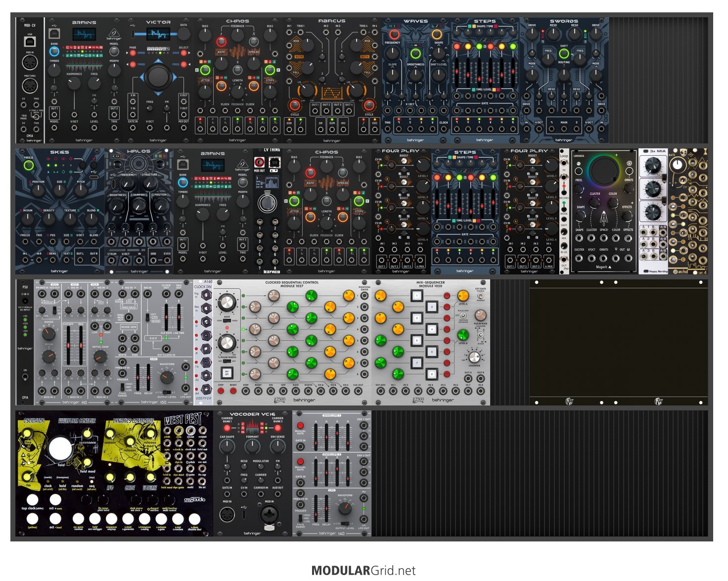Click the CLK OUT jack on Module 1027
Screen dimensions: 728x581
(x=358, y=391)
